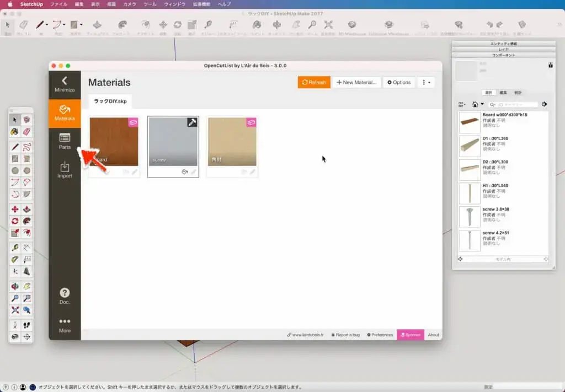Expand the Line tool dropdown arrow in top toolbar
This screenshot has height=392, width=565.
47,25
